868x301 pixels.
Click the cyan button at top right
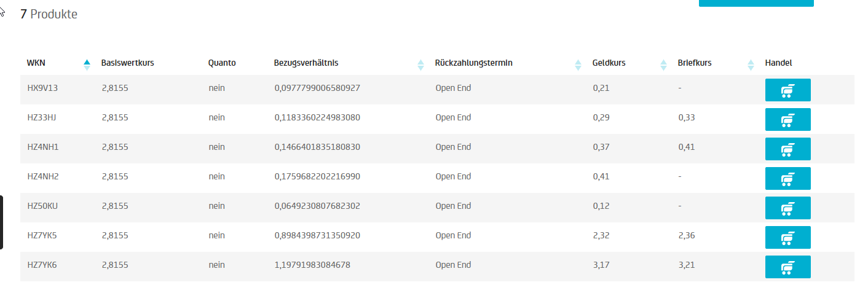click(756, 3)
